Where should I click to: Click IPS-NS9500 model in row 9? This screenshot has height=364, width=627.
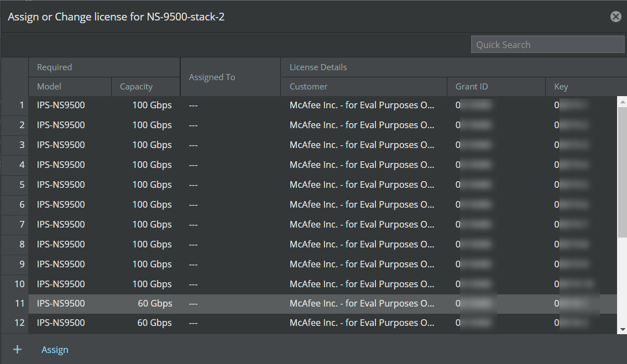(x=61, y=264)
